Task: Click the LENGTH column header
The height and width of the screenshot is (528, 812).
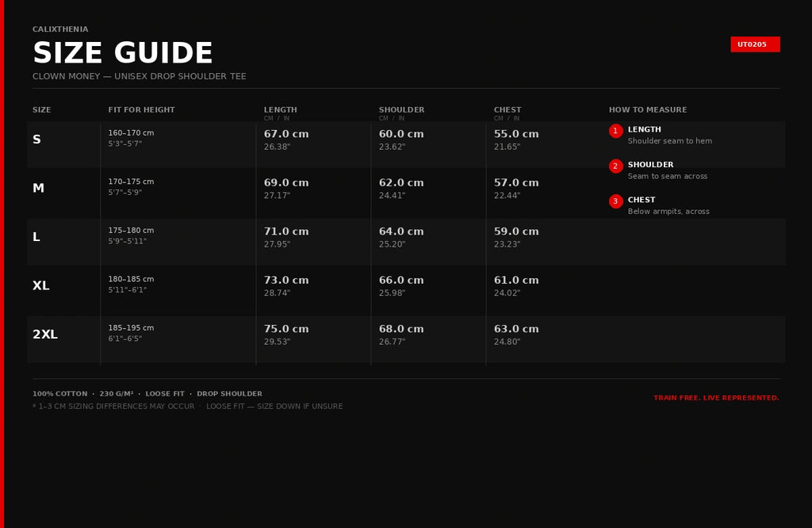Action: click(280, 109)
